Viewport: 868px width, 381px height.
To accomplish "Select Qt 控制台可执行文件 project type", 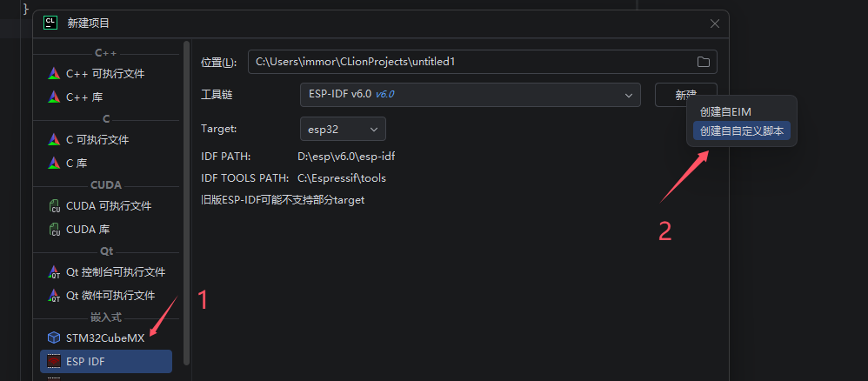I will 106,272.
